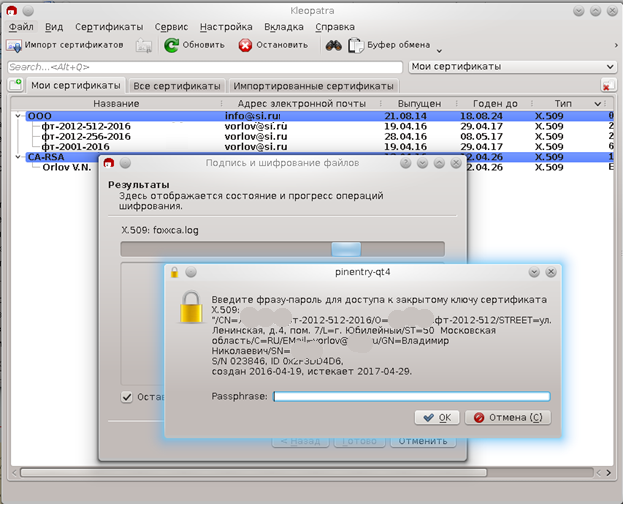Screen dimensions: 624x505
Task: Click the padlock icon in pinentry title bar
Action: [x=174, y=272]
